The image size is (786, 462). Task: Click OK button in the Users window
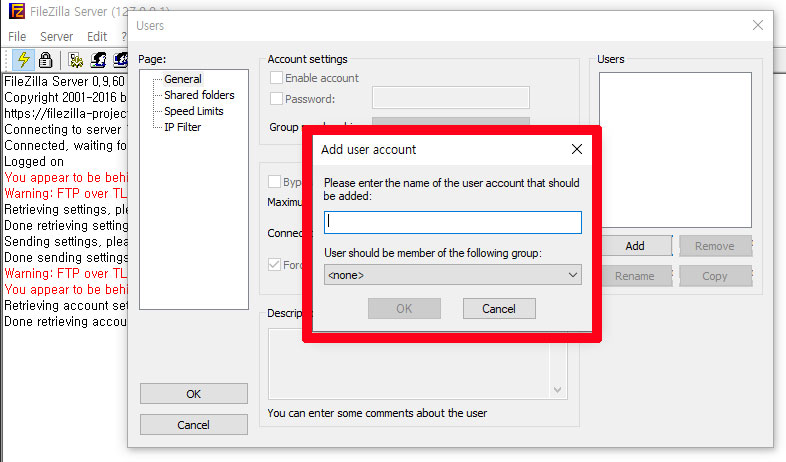193,394
